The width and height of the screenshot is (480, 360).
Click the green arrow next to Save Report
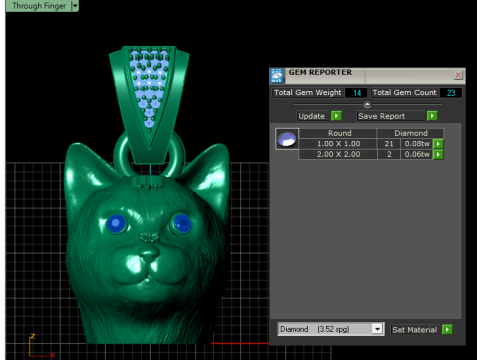coord(432,116)
